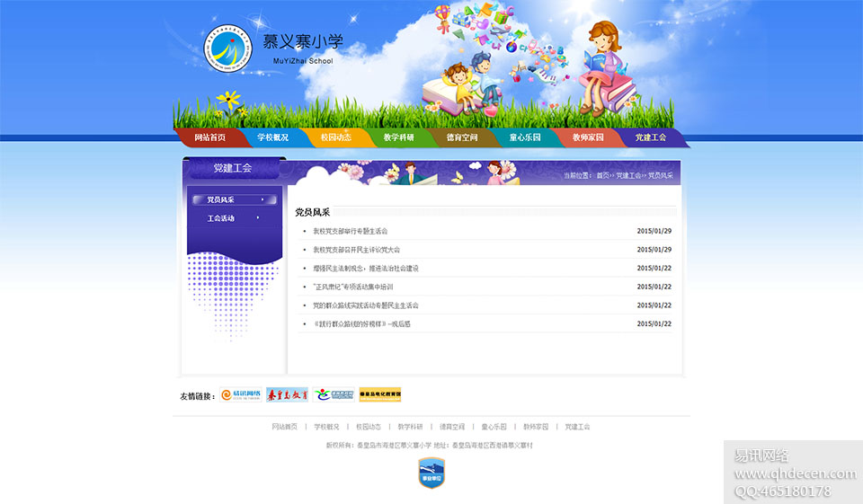Click 党建工会 in the breadcrumb
The image size is (863, 504).
click(628, 175)
